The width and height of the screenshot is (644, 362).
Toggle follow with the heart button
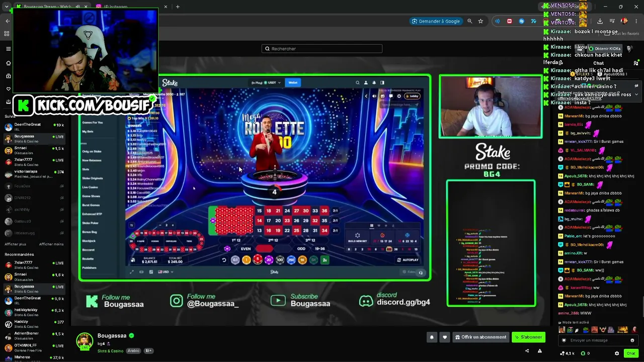[x=444, y=337]
